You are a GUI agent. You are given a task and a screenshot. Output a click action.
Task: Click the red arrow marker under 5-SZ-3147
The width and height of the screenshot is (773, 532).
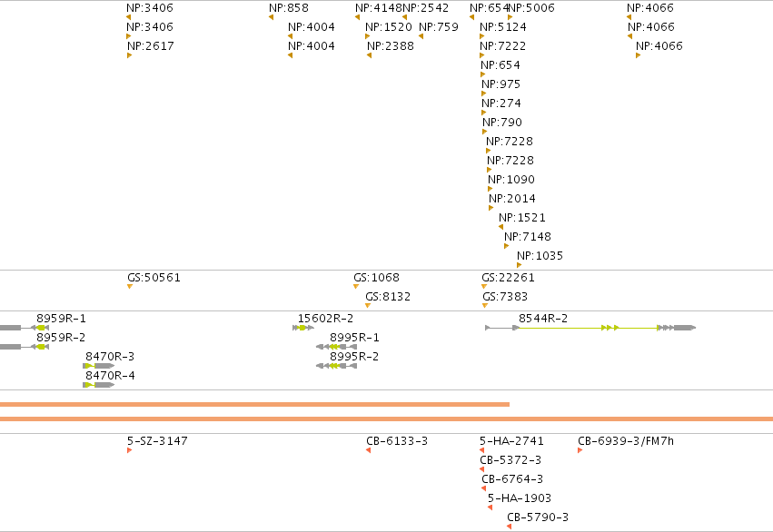pyautogui.click(x=129, y=450)
